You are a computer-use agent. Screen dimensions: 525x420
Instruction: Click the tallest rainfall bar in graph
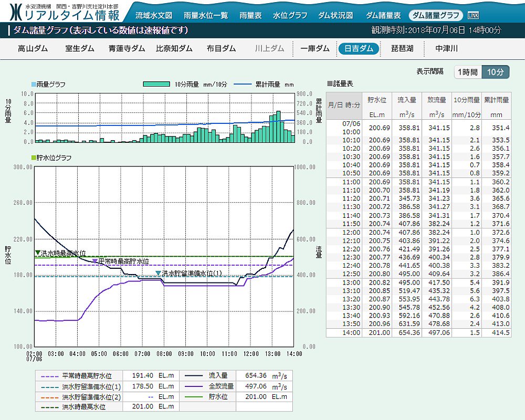(278, 127)
